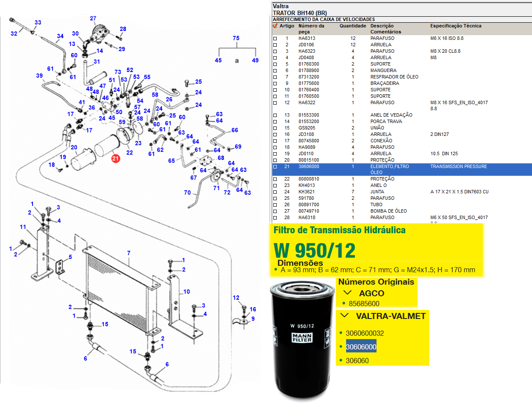Image resolution: width=532 pixels, height=403 pixels.
Task: Click the Número da peça column header
Action: click(311, 29)
